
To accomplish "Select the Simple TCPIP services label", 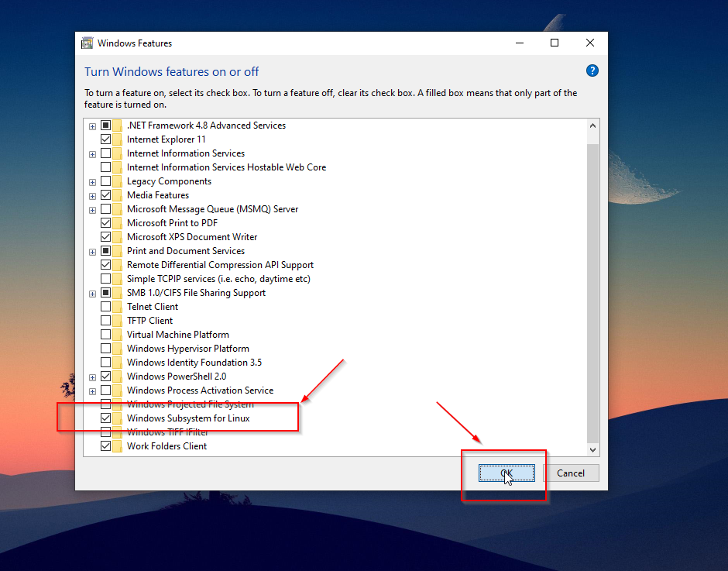I will (x=218, y=279).
